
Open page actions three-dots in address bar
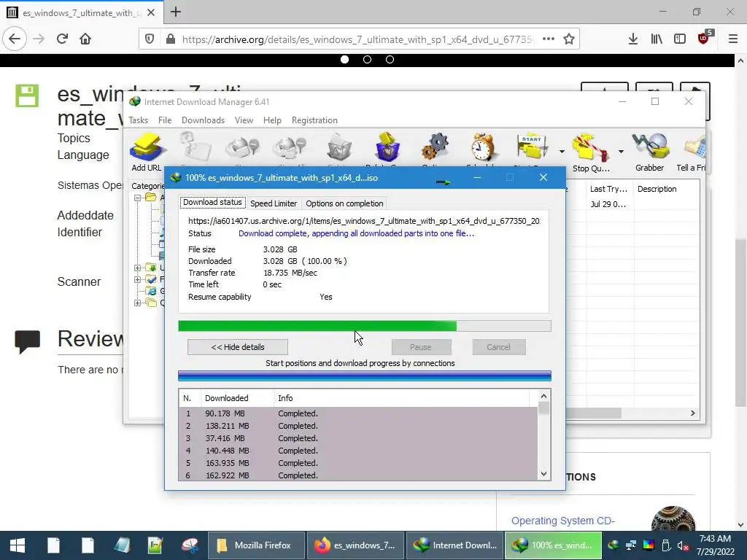pyautogui.click(x=549, y=39)
